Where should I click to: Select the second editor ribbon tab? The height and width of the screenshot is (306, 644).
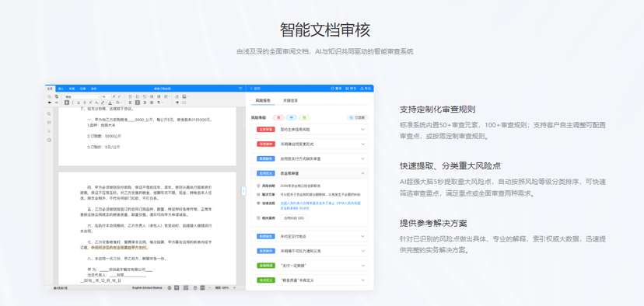tap(61, 89)
